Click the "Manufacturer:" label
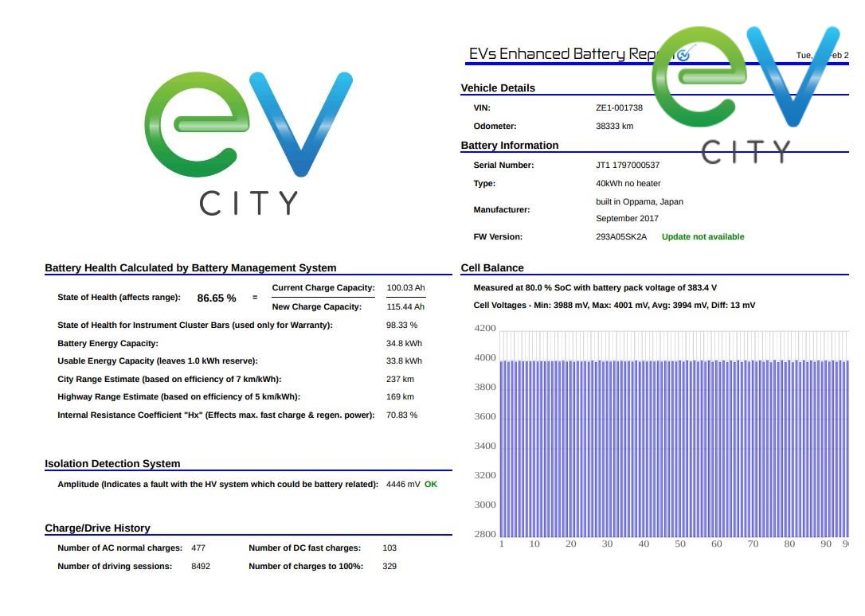This screenshot has width=865, height=616. [x=502, y=210]
